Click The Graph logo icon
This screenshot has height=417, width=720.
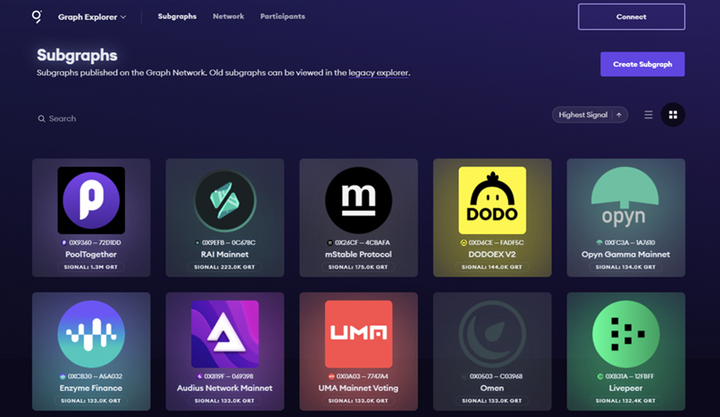[x=37, y=17]
